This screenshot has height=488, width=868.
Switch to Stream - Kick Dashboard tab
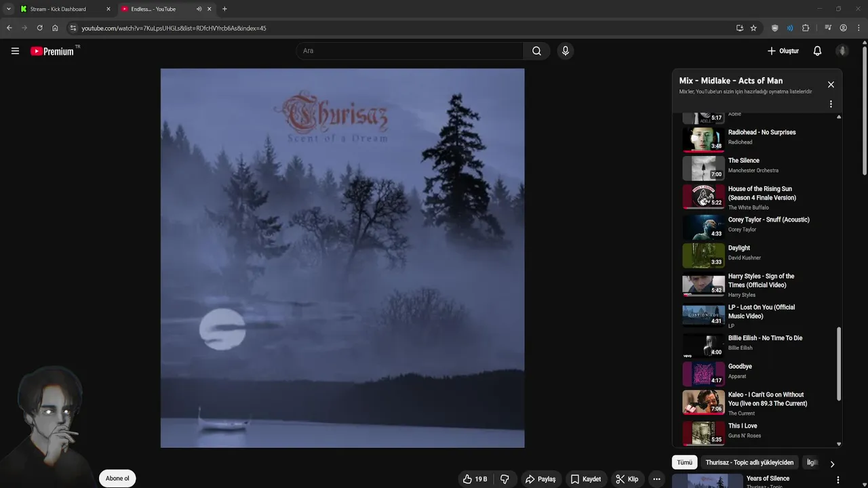58,9
